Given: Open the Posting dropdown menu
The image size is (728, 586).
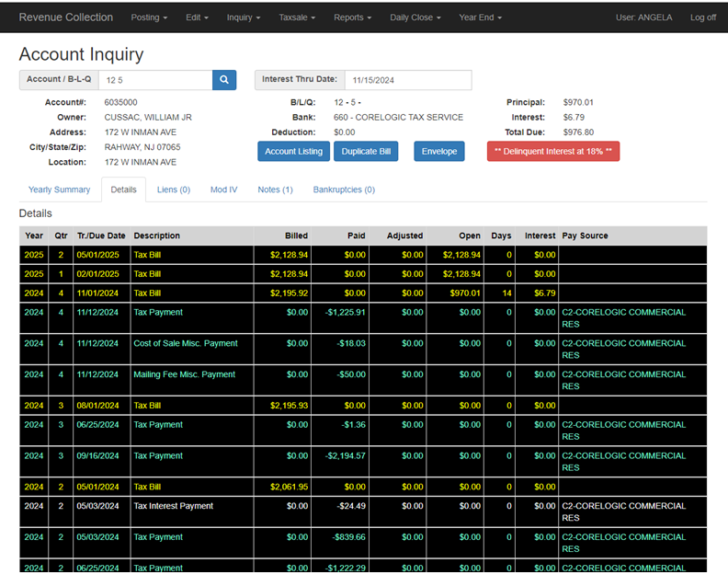Looking at the screenshot, I should [149, 17].
